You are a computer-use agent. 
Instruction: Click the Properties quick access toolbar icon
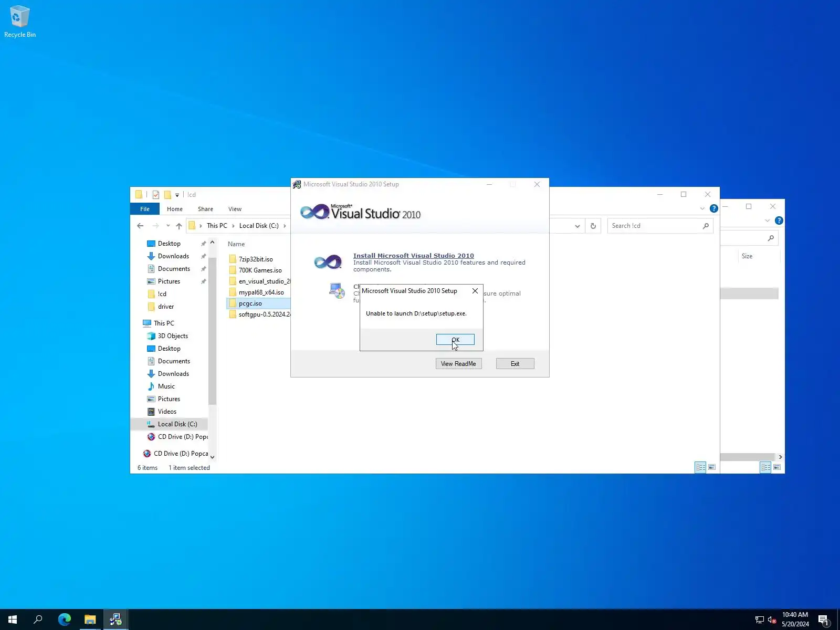[156, 195]
